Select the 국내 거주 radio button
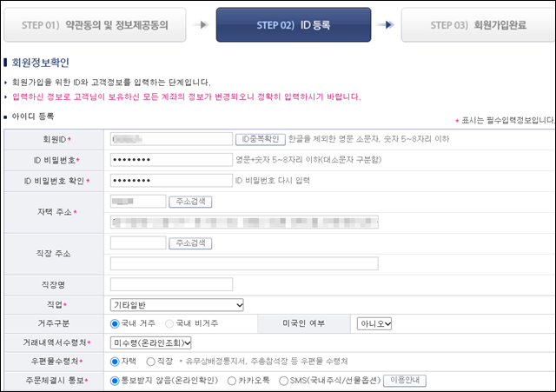The image size is (556, 392). (115, 323)
